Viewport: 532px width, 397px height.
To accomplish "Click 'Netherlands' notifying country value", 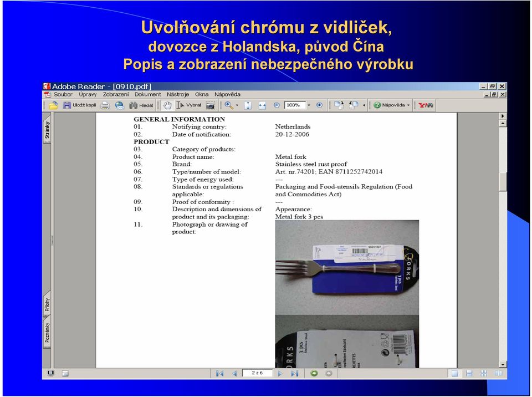I will 293,126.
